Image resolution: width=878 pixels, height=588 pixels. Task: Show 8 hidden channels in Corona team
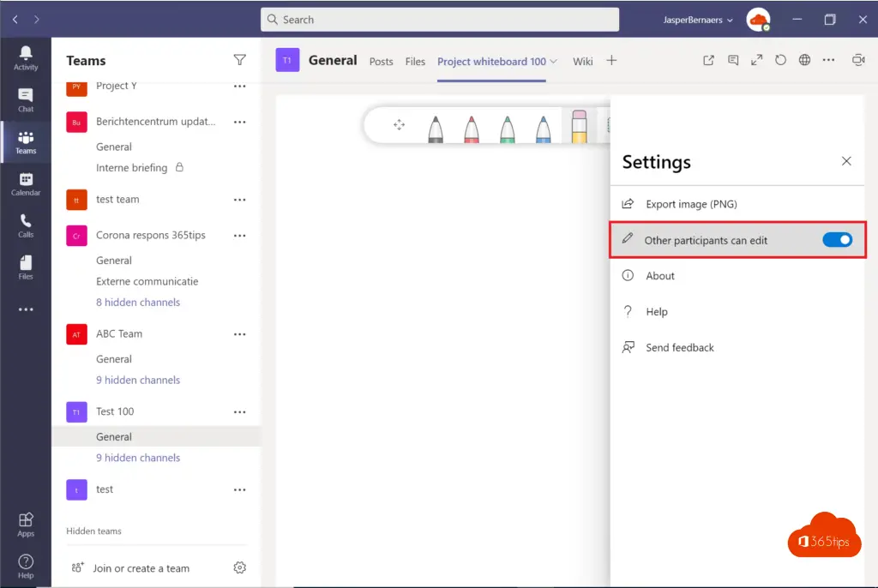[138, 303]
